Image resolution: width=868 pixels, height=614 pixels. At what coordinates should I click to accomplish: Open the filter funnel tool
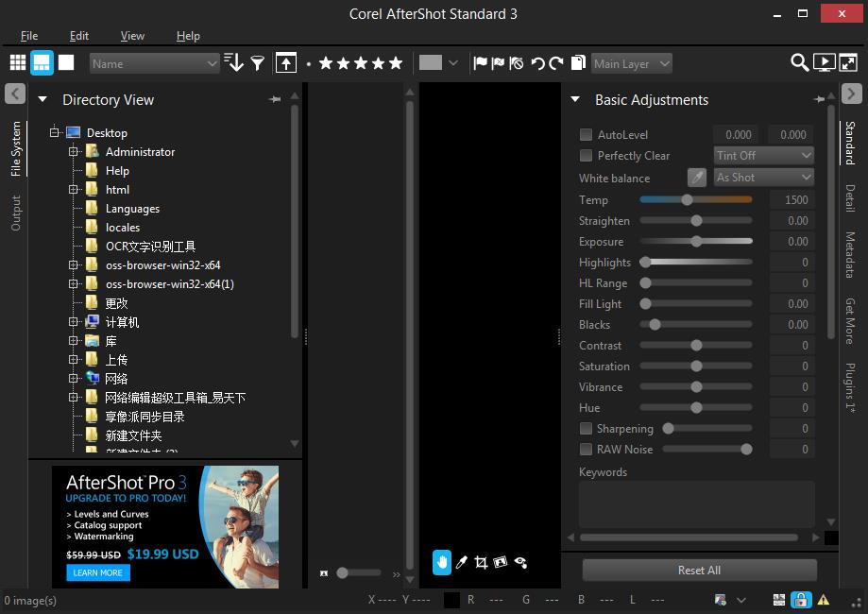(258, 63)
